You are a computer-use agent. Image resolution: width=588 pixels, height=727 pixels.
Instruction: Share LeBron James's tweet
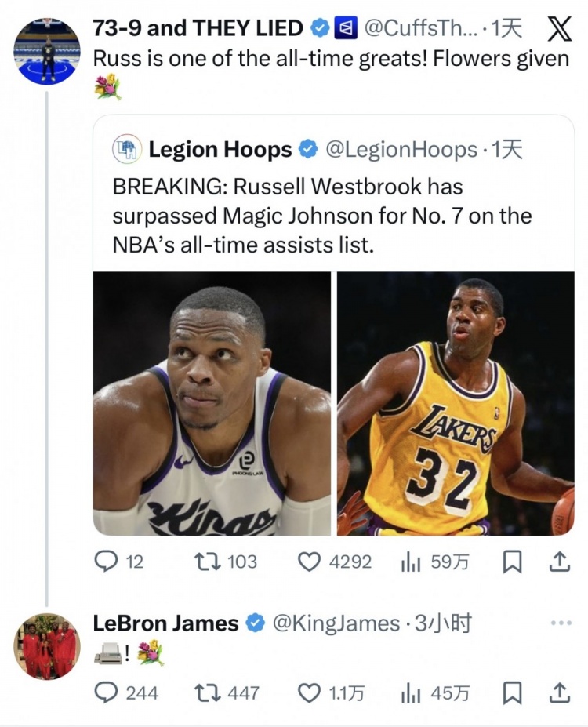557,692
